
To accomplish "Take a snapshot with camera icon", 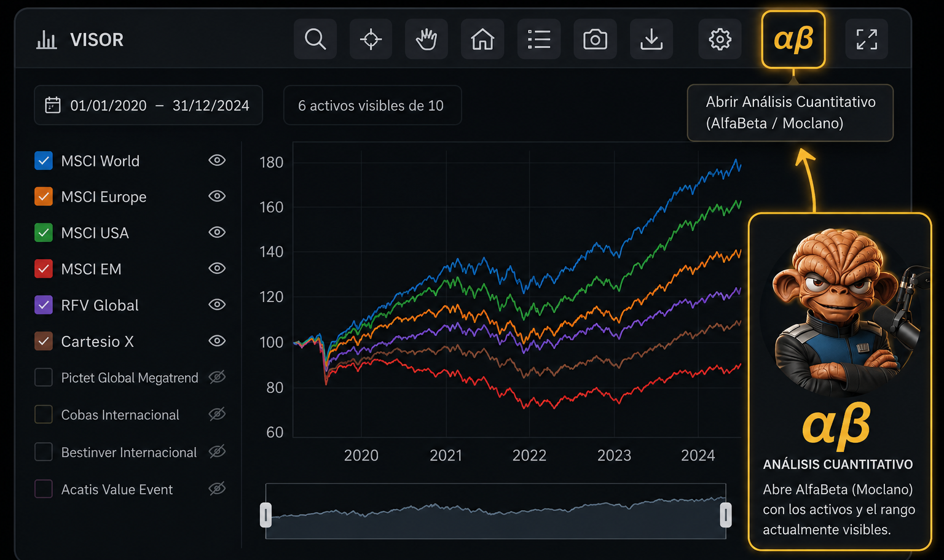I will click(595, 39).
